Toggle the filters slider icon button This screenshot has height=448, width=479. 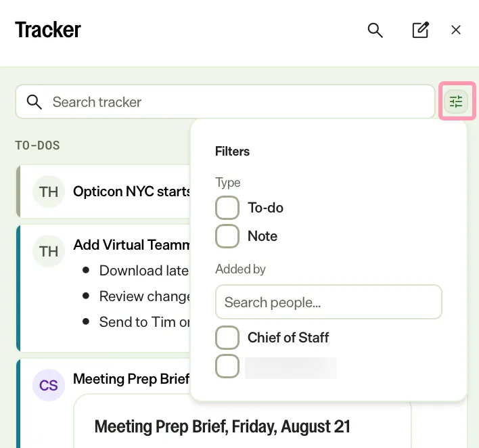(x=456, y=102)
